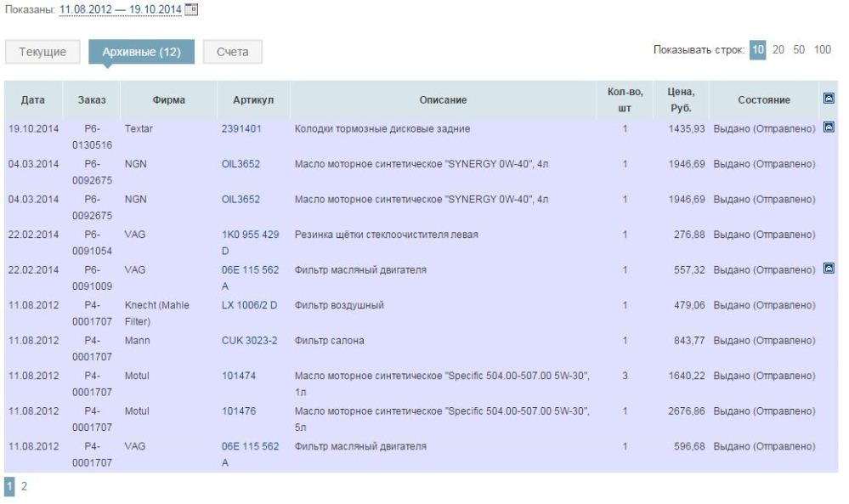This screenshot has width=849, height=504.
Task: Click the car icon for order P6-0091009
Action: pyautogui.click(x=829, y=269)
